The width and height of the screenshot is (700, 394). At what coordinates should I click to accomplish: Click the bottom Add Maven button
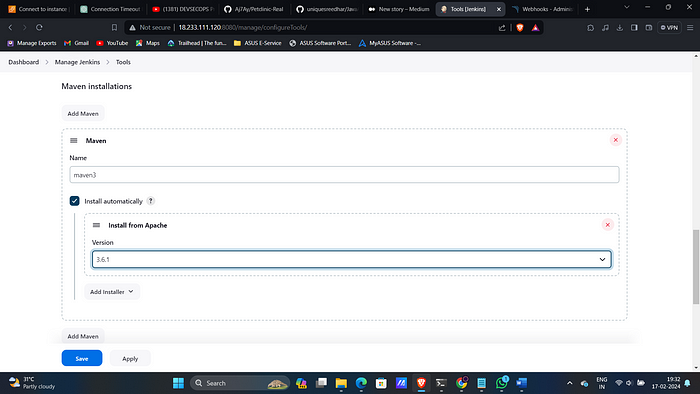[83, 336]
